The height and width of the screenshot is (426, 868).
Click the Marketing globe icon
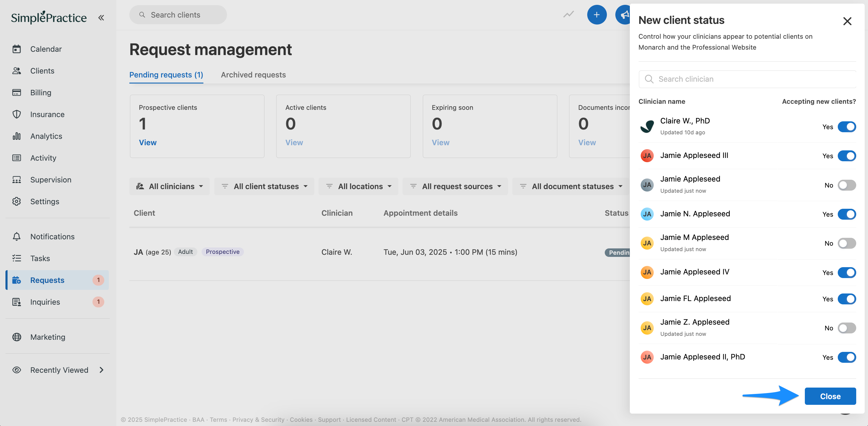click(x=17, y=337)
